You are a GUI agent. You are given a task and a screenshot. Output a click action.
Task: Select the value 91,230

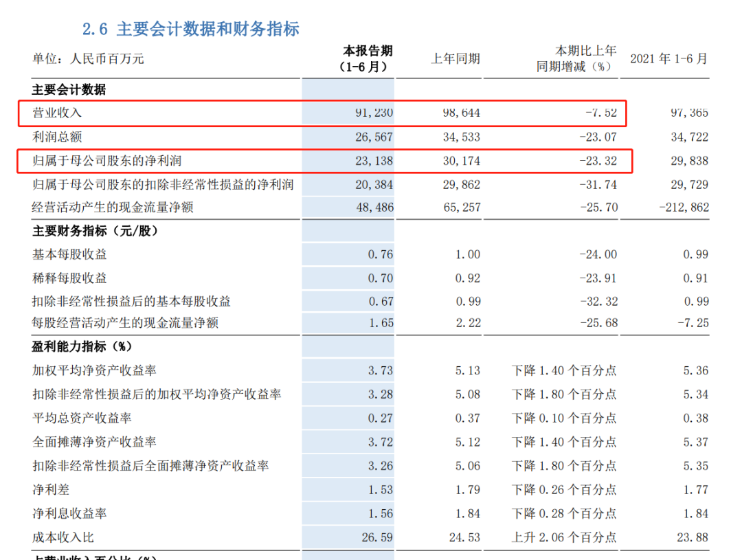coord(374,113)
